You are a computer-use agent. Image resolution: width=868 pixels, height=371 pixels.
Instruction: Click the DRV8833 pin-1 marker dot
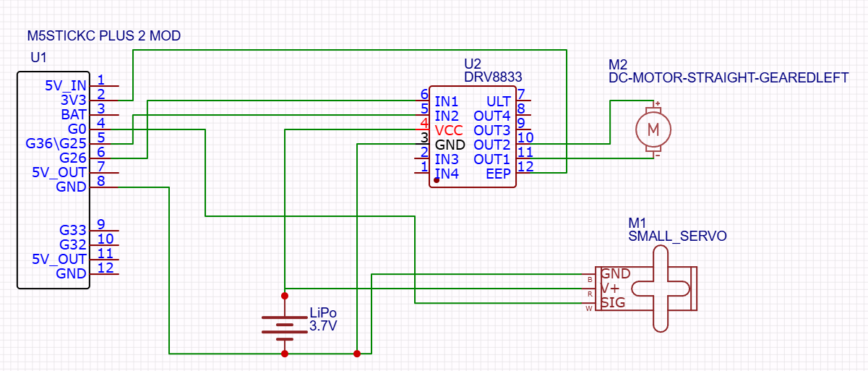tap(437, 179)
